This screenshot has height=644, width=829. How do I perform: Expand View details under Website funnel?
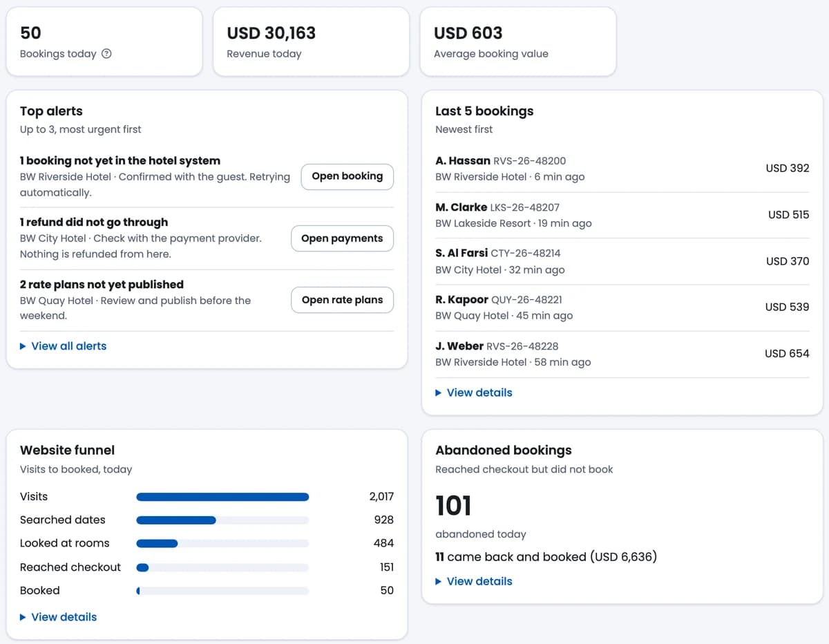pos(59,617)
